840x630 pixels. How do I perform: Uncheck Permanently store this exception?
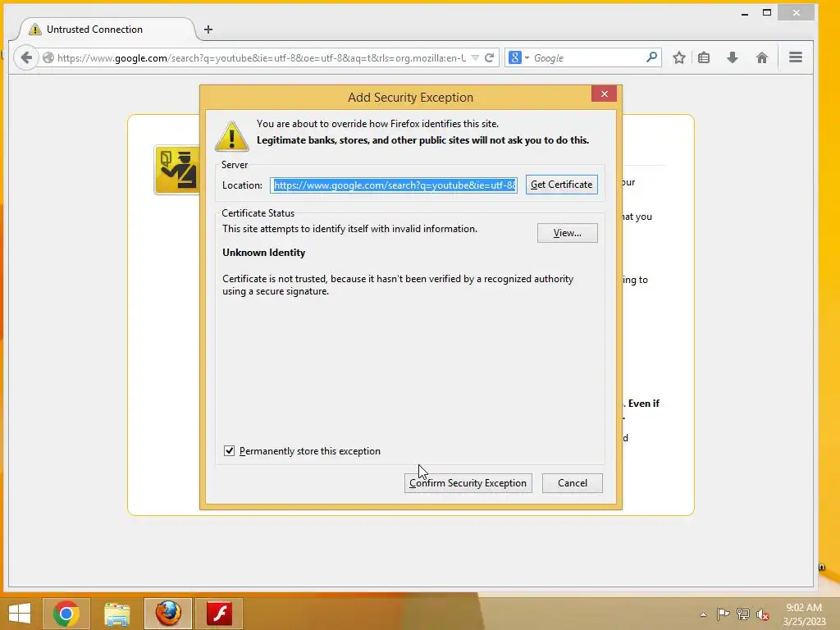230,451
